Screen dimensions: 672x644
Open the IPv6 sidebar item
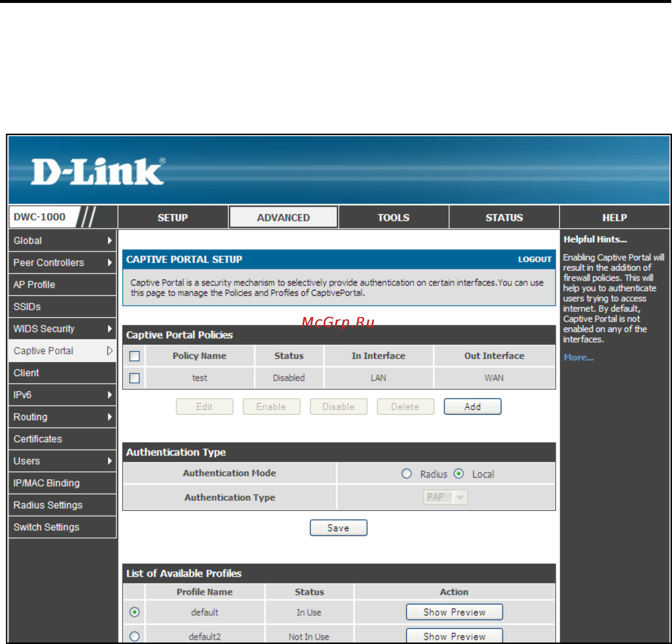(62, 395)
